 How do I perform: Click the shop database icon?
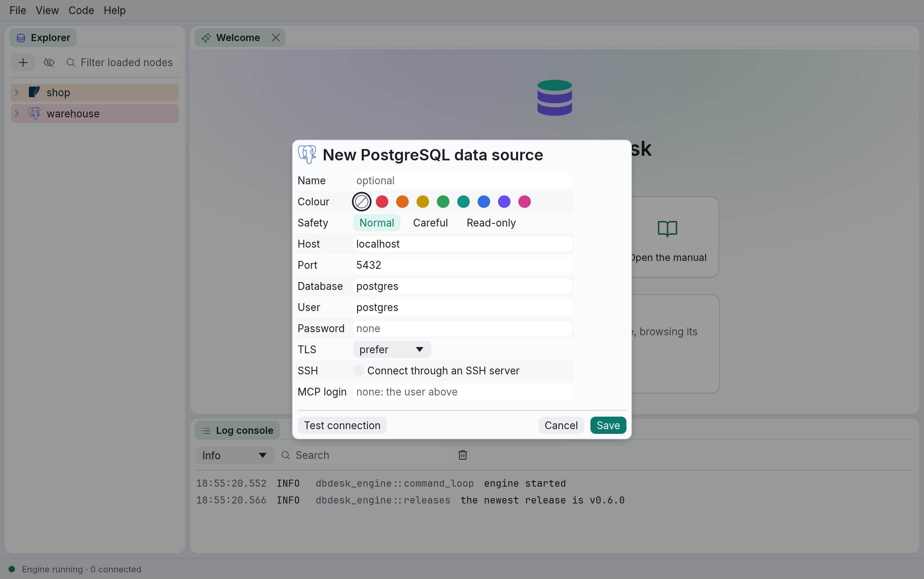pyautogui.click(x=34, y=92)
